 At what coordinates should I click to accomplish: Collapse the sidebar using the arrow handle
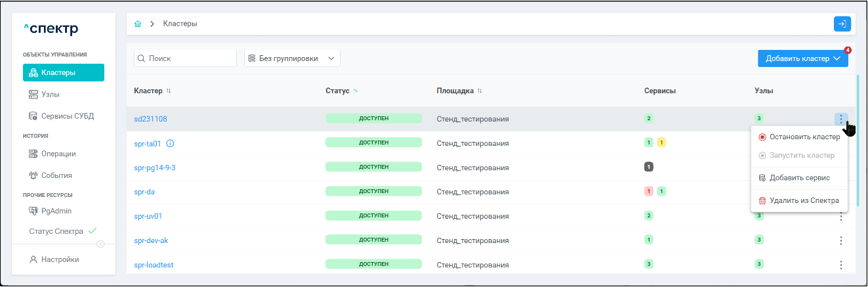click(x=101, y=244)
